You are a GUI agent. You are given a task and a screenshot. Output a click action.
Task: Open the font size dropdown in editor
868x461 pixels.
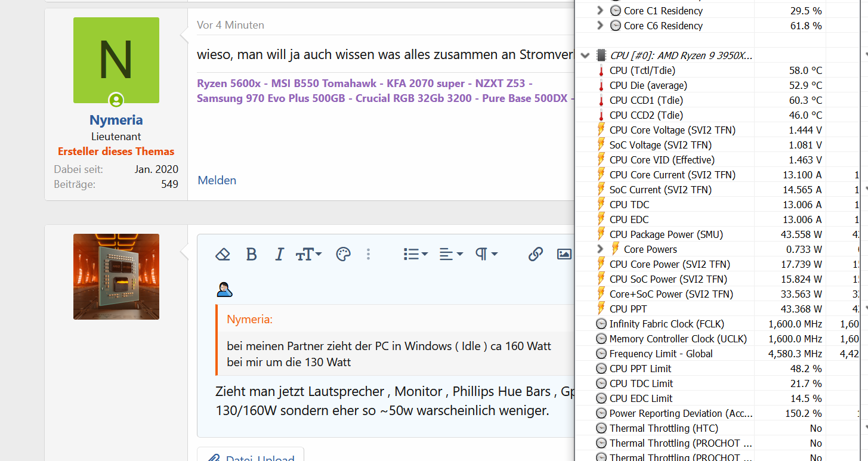(309, 255)
